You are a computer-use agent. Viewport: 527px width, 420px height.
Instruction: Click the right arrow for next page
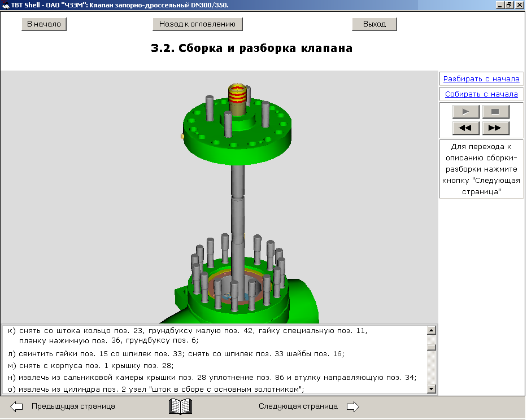click(353, 406)
